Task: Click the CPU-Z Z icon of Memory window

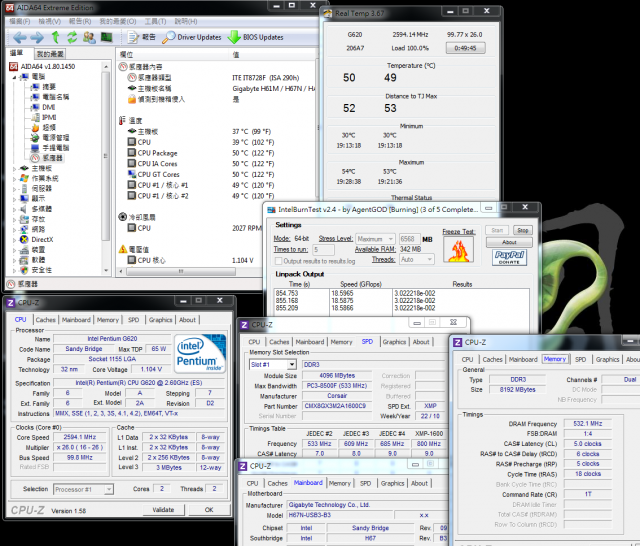Action: [x=458, y=342]
